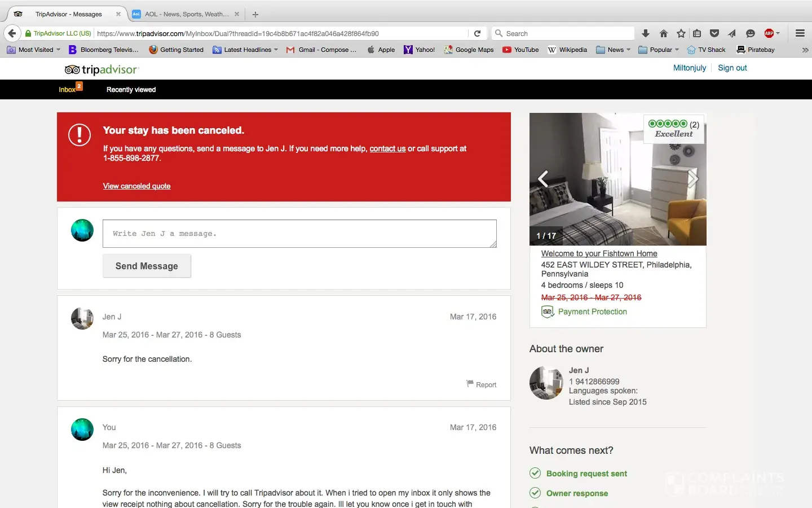Click Jen J's avatar in the message thread
Image resolution: width=812 pixels, height=508 pixels.
click(82, 318)
